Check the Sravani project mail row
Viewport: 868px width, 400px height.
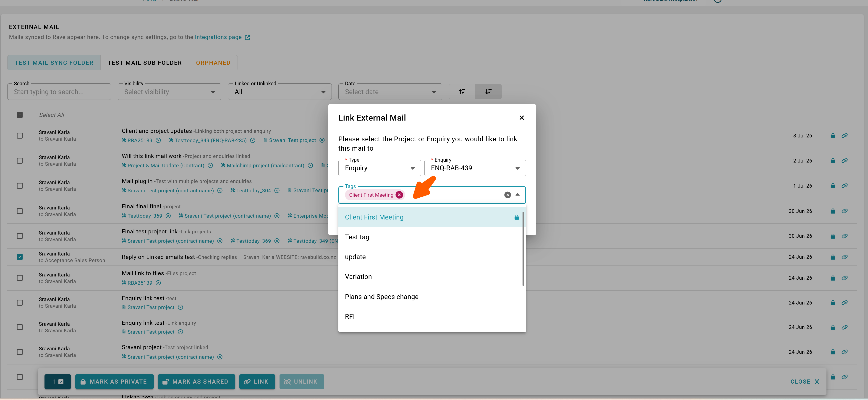(x=20, y=352)
